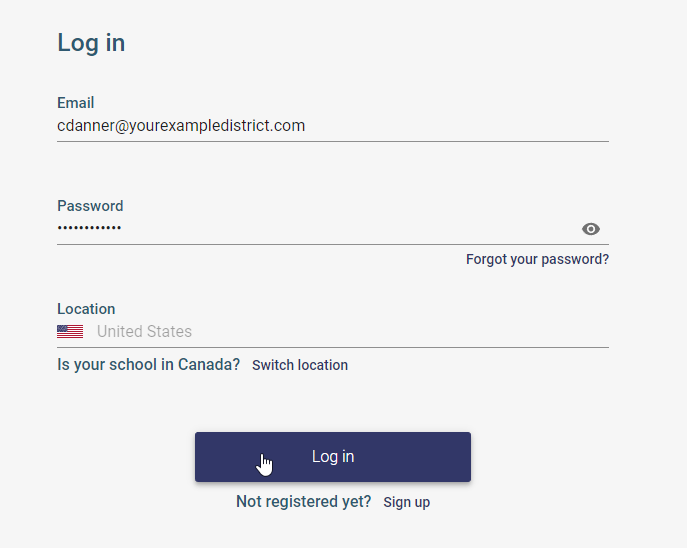
Task: Click the United States flag icon
Action: point(70,332)
